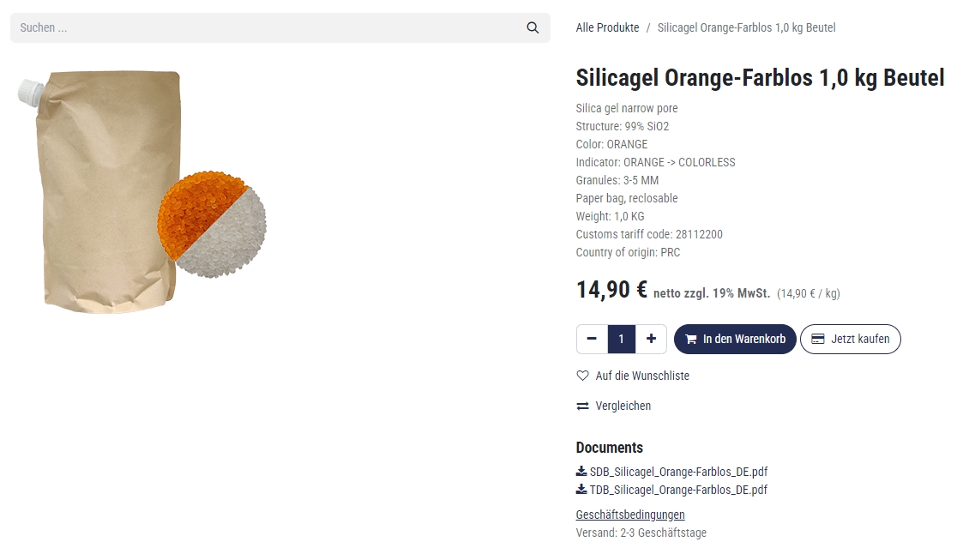Select the quantity input field
The height and width of the screenshot is (560, 969).
pos(622,339)
